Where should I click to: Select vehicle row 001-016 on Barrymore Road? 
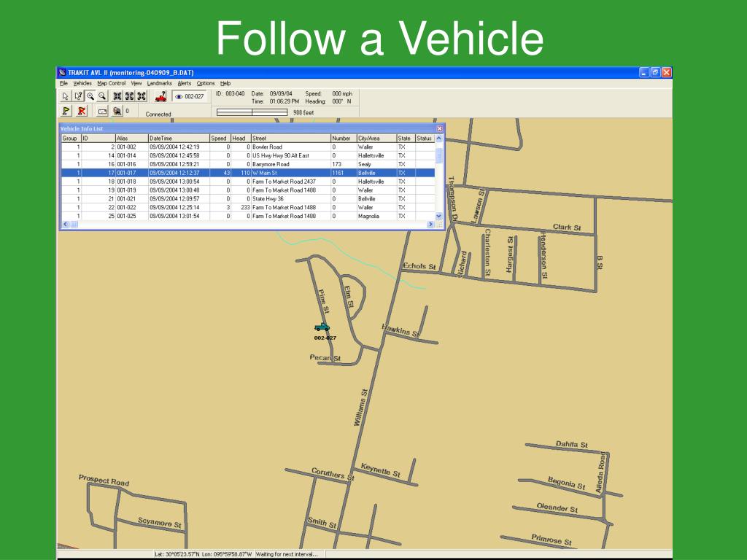248,164
